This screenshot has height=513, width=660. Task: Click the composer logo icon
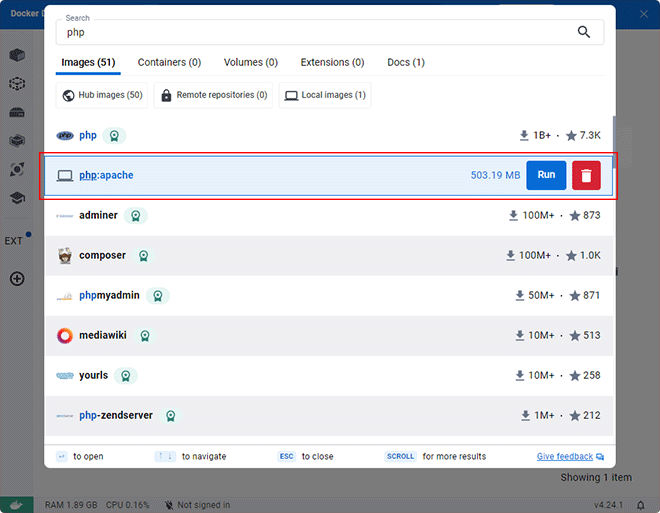click(65, 255)
